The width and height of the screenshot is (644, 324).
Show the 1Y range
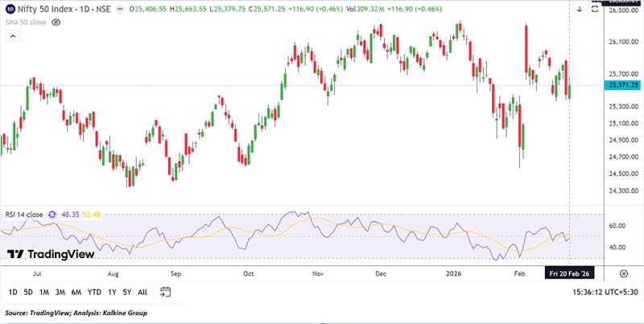pos(113,292)
